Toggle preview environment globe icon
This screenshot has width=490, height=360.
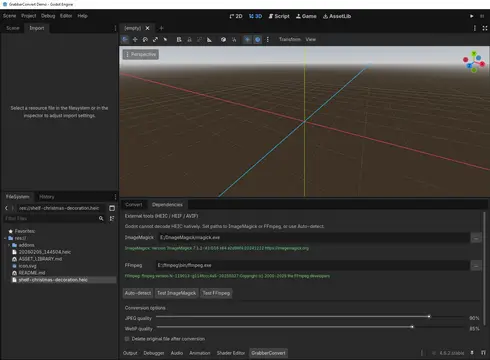[x=258, y=40]
